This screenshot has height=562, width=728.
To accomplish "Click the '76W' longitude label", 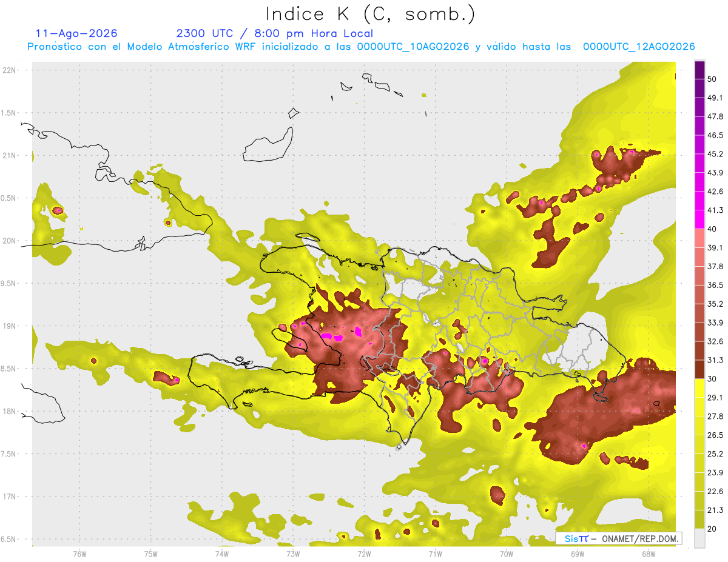I will click(x=79, y=554).
